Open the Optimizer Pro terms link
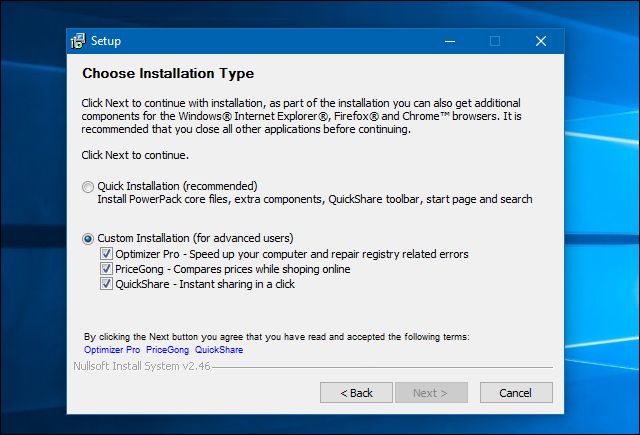Screen dimensions: 640x435 tap(112, 350)
